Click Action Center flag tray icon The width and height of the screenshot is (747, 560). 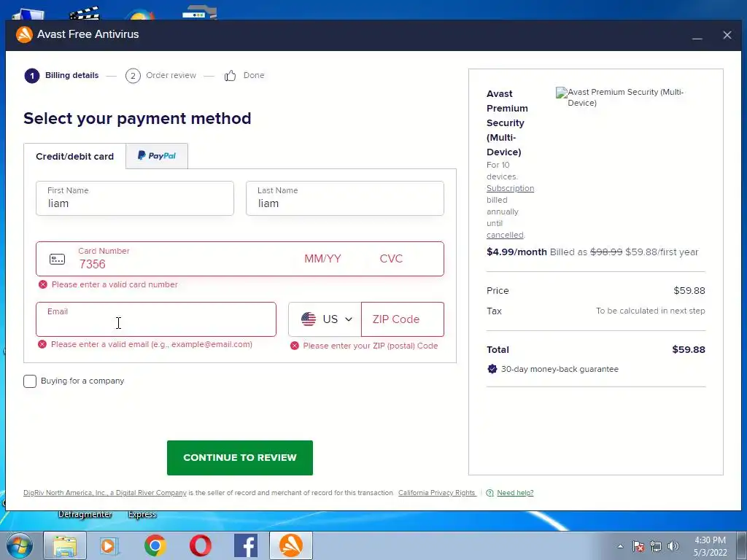pos(638,546)
